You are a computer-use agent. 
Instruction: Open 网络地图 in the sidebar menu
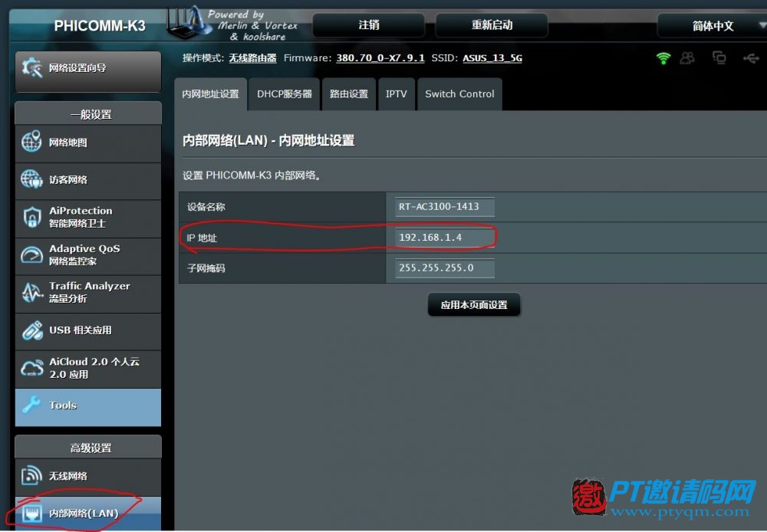tap(88, 143)
